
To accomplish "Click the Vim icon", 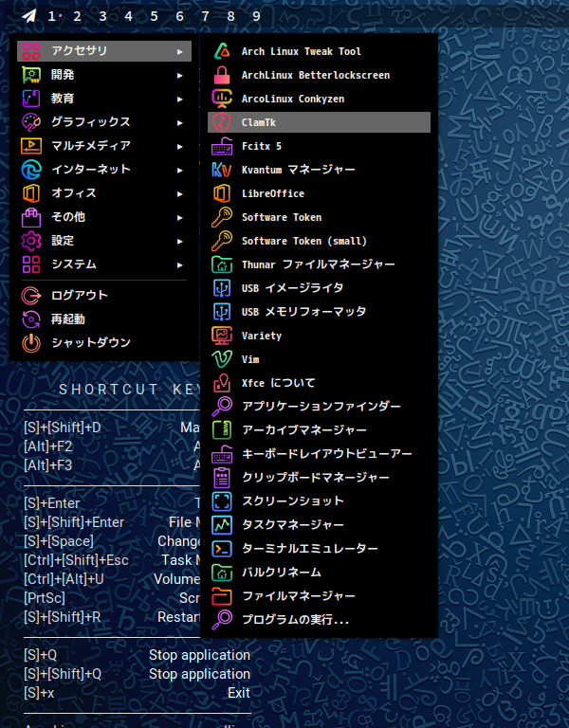I will [222, 359].
